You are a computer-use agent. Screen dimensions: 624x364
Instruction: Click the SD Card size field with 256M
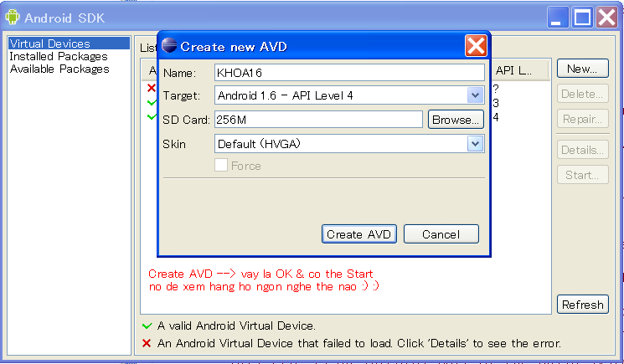[318, 120]
